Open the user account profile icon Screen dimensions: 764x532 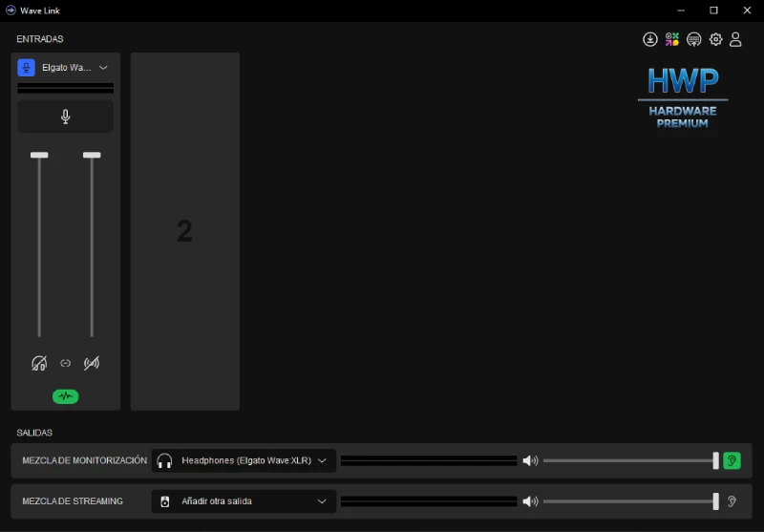coord(735,39)
